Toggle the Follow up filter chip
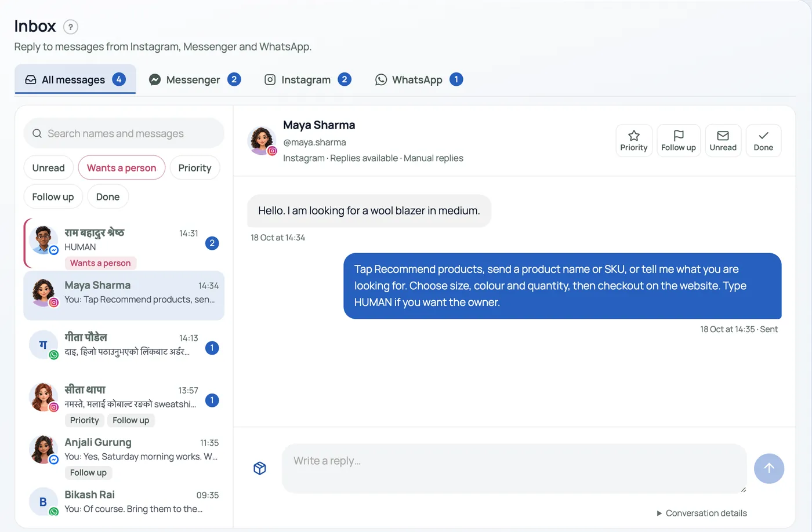Viewport: 812px width, 532px height. pos(53,196)
